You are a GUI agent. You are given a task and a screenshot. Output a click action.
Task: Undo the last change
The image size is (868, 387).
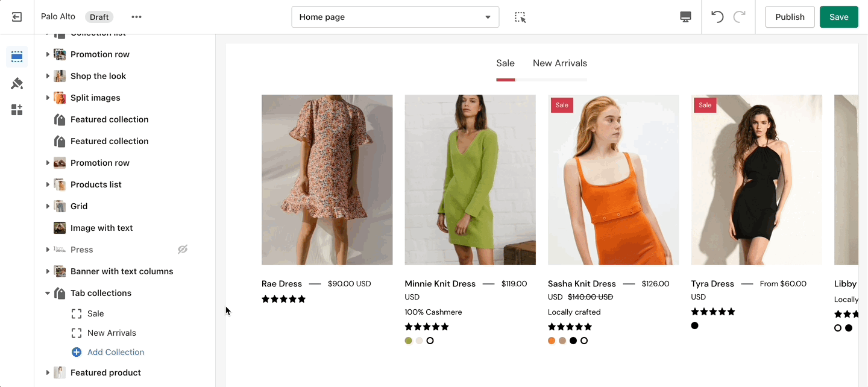[x=717, y=17]
